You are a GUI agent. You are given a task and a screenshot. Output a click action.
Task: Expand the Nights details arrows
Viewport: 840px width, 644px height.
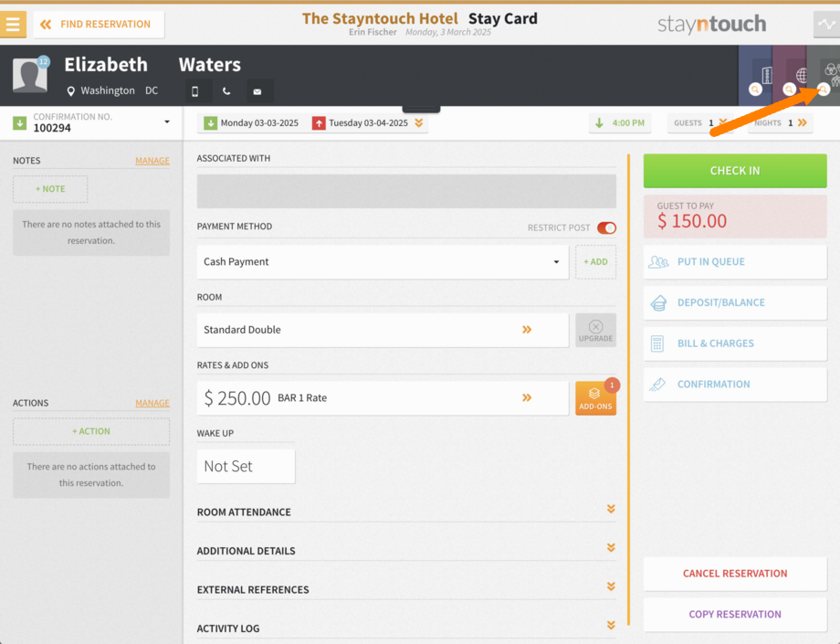tap(802, 122)
